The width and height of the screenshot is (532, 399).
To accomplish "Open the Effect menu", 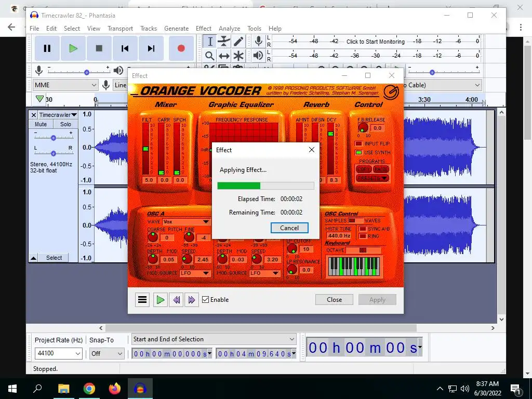I will (x=204, y=29).
